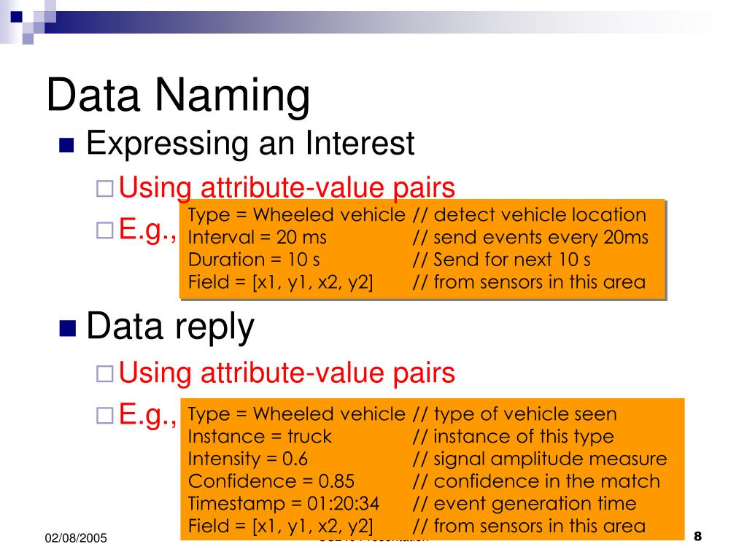Click the slide number 8
747x560 pixels.
pos(698,536)
